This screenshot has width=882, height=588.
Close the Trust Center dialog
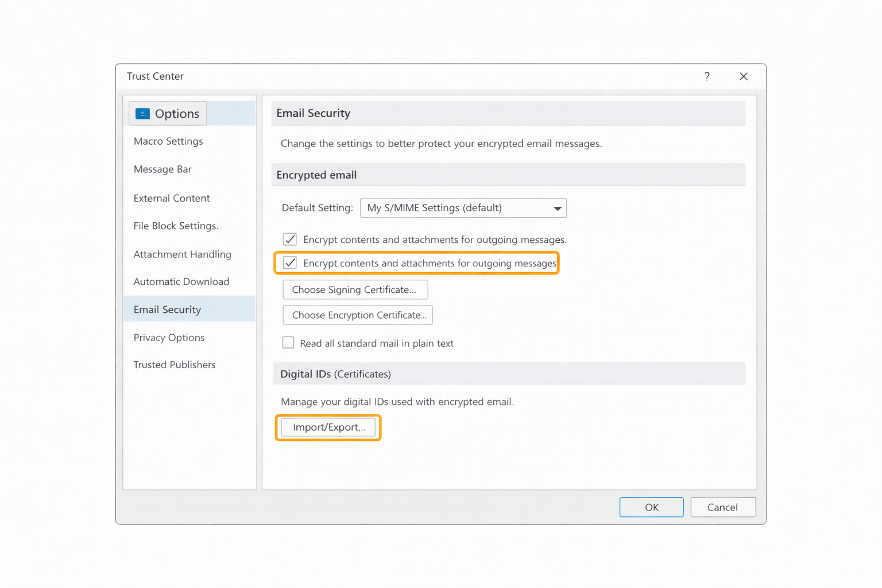click(744, 76)
